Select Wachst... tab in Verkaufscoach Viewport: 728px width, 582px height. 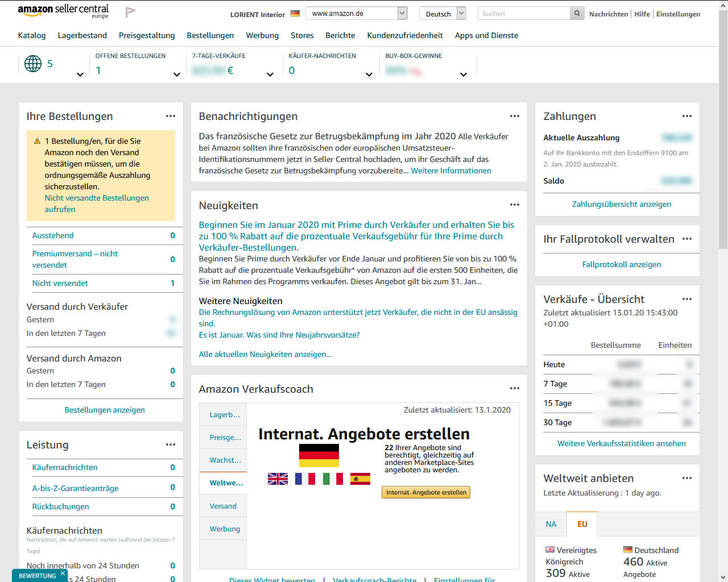[x=223, y=460]
